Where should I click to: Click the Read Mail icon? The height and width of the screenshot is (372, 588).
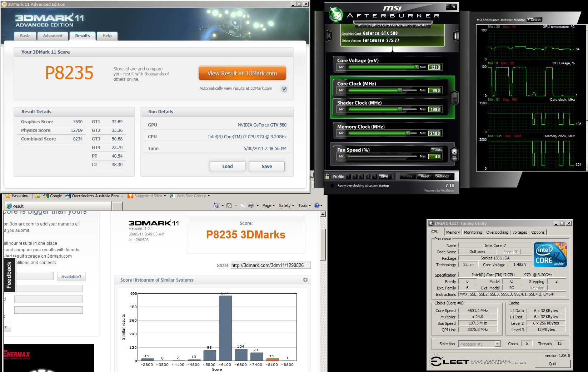[243, 205]
